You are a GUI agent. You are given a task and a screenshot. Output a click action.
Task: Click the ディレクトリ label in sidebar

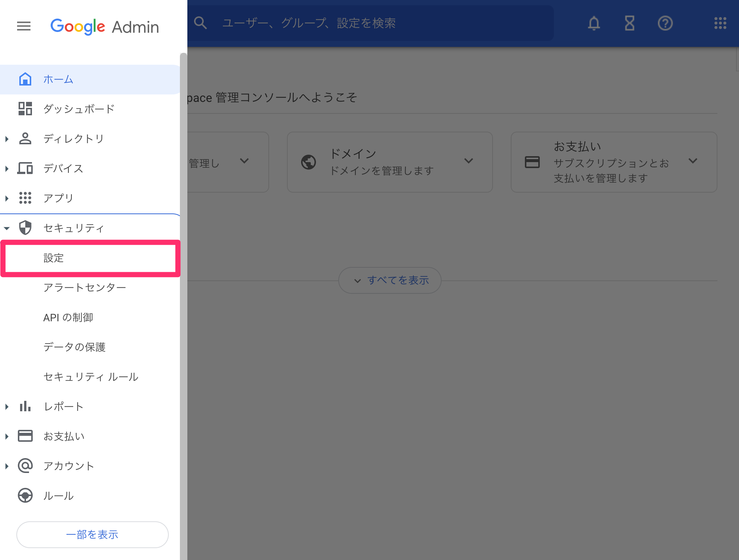[74, 139]
